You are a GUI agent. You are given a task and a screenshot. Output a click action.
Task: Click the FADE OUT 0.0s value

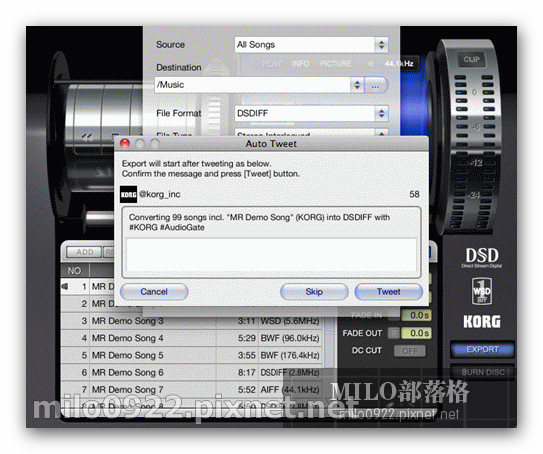pyautogui.click(x=416, y=333)
